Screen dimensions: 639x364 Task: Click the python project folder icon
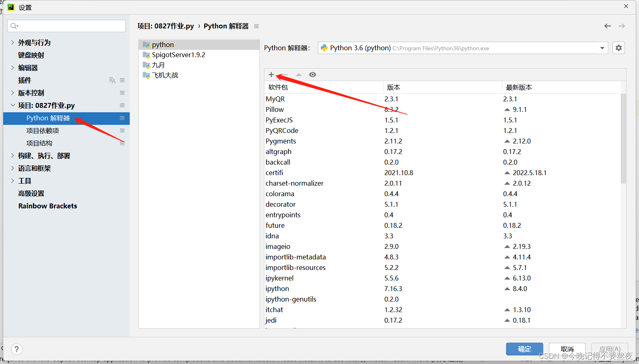(146, 45)
